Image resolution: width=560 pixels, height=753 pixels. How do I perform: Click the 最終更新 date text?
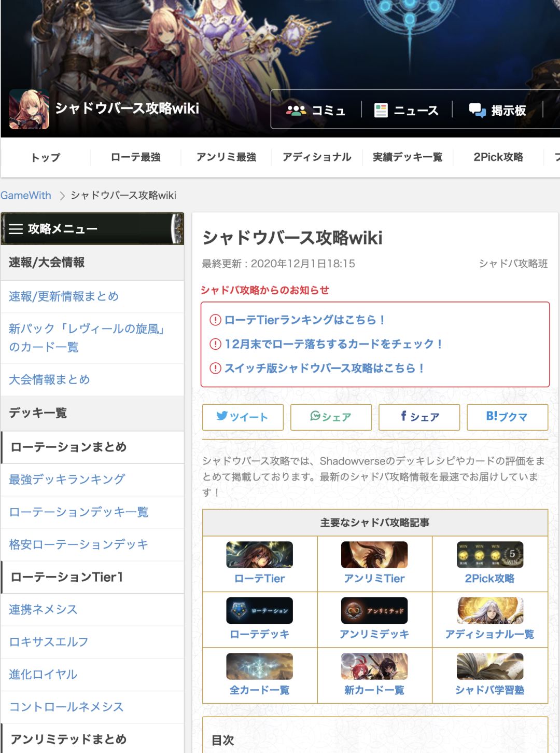(x=278, y=264)
